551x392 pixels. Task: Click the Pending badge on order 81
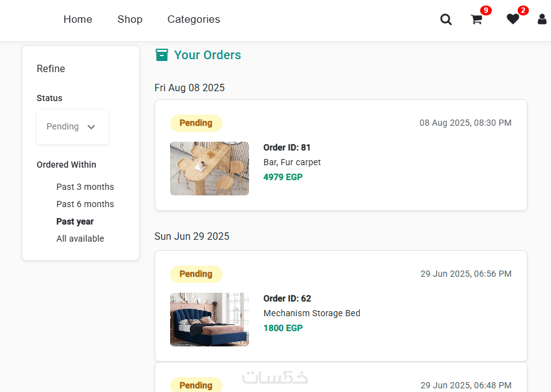(x=196, y=123)
